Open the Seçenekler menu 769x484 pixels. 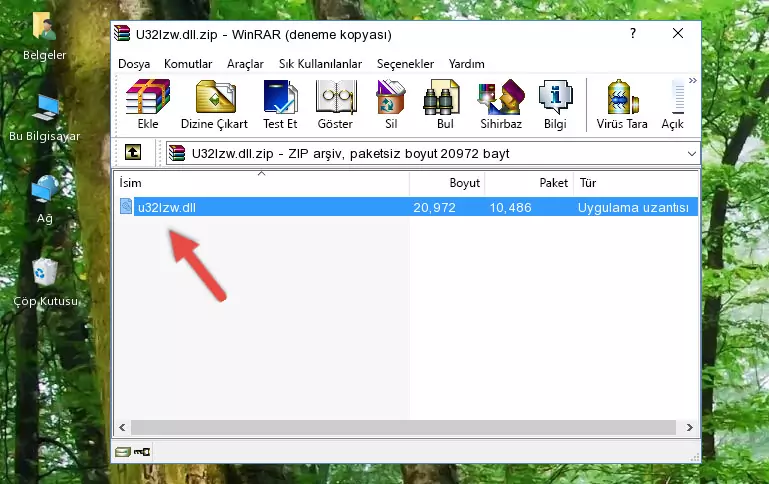pyautogui.click(x=405, y=64)
